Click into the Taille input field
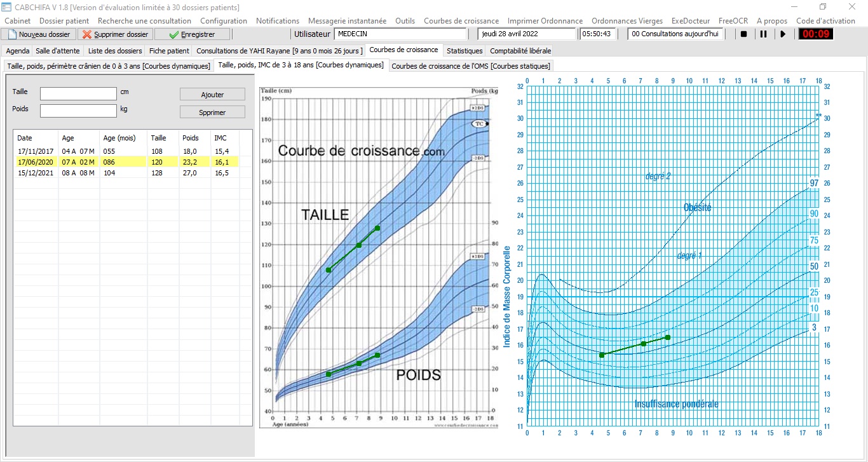Viewport: 868px width, 462px height. coord(78,93)
